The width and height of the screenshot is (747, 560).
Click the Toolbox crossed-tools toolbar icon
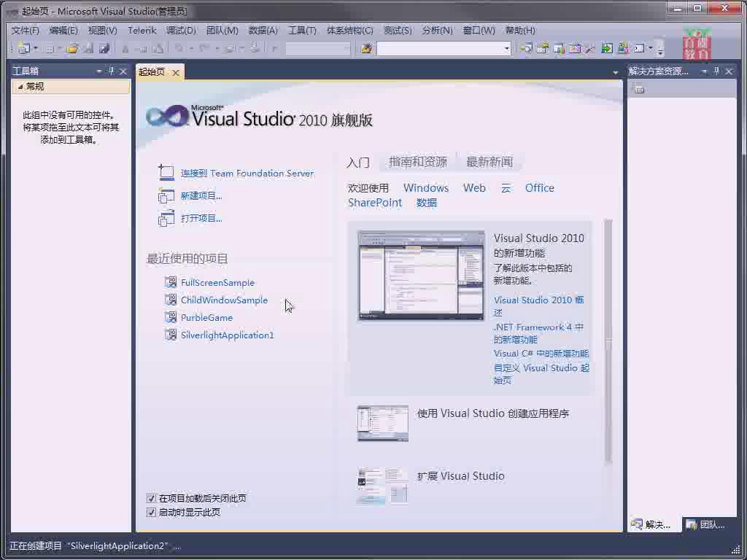(x=590, y=48)
